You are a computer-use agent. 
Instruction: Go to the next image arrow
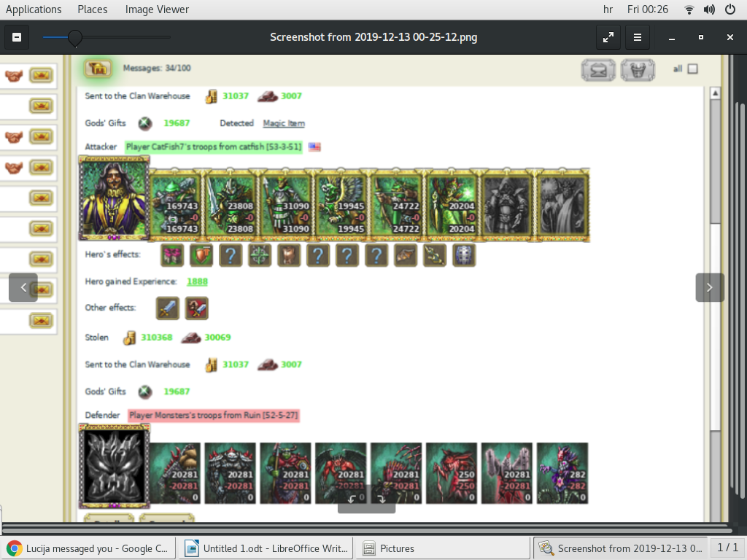[709, 287]
